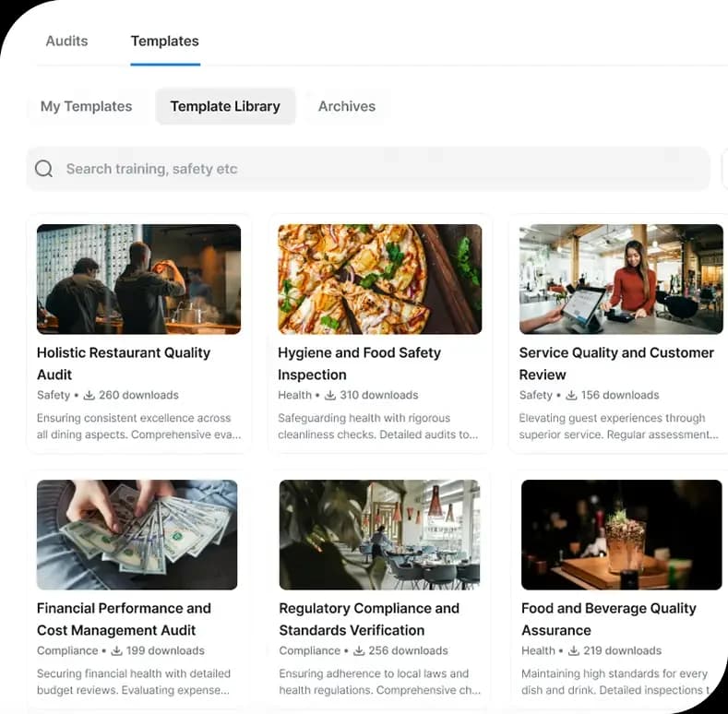Open Service Quality and Customer Review thumbnail

[621, 279]
